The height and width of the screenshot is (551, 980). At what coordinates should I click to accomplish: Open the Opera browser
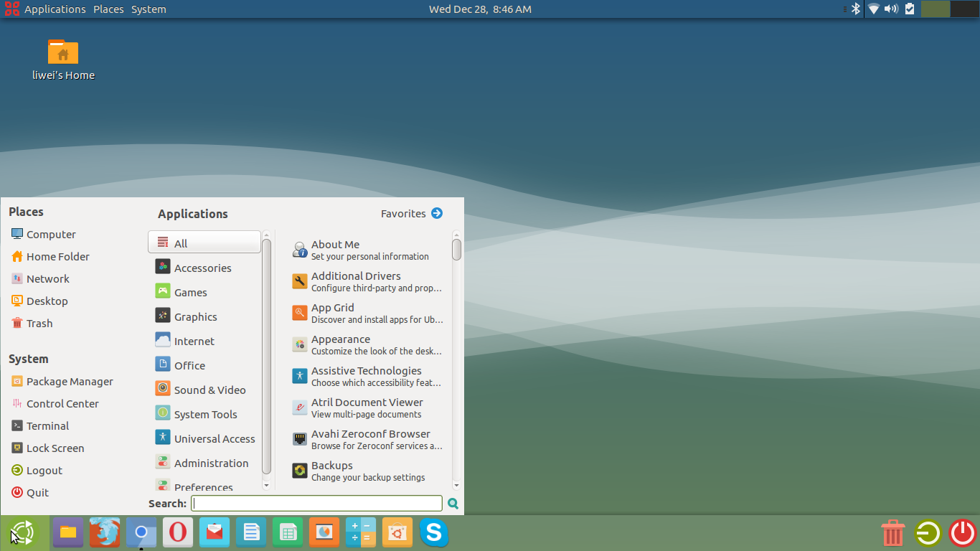[177, 532]
